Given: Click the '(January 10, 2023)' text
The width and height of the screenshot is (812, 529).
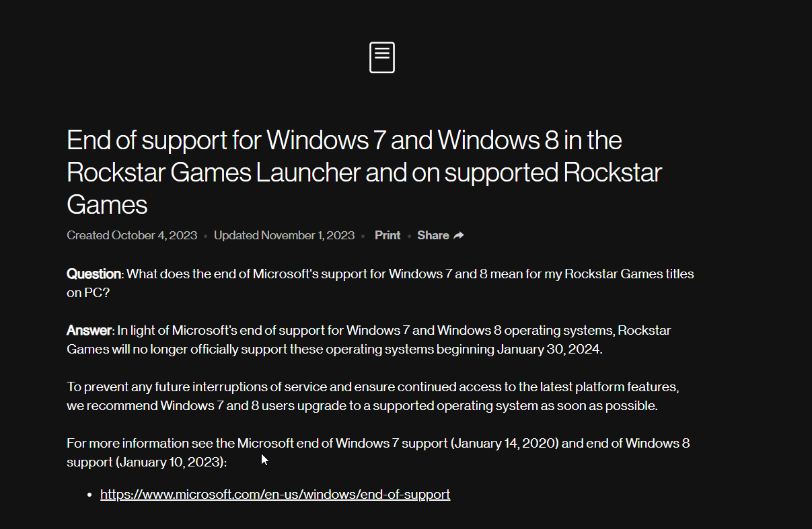Looking at the screenshot, I should click(171, 462).
